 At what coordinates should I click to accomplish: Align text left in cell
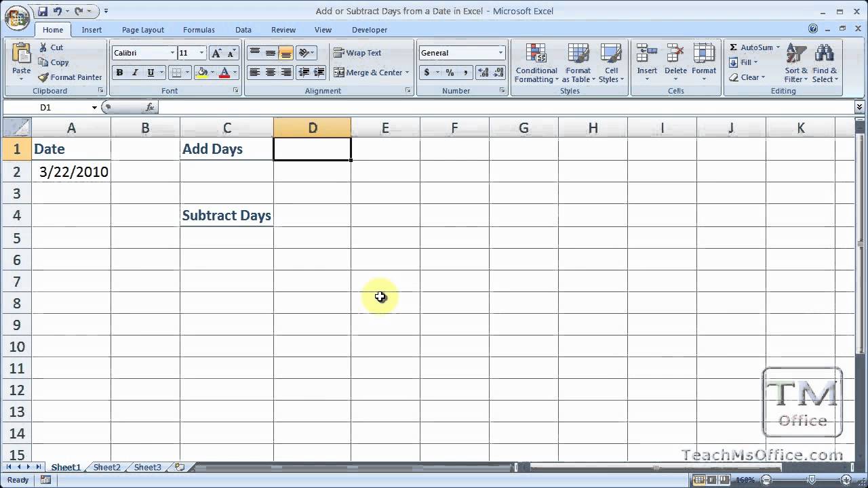pyautogui.click(x=254, y=73)
